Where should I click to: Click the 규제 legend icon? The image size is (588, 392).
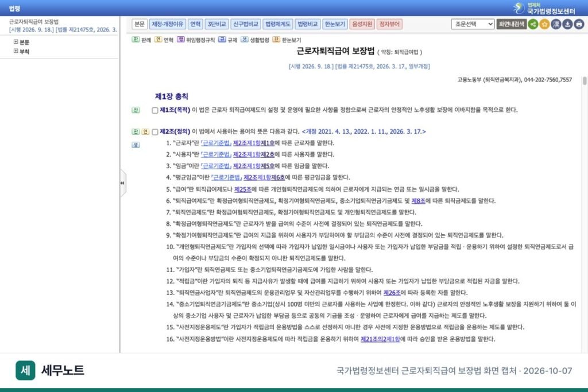coord(222,40)
